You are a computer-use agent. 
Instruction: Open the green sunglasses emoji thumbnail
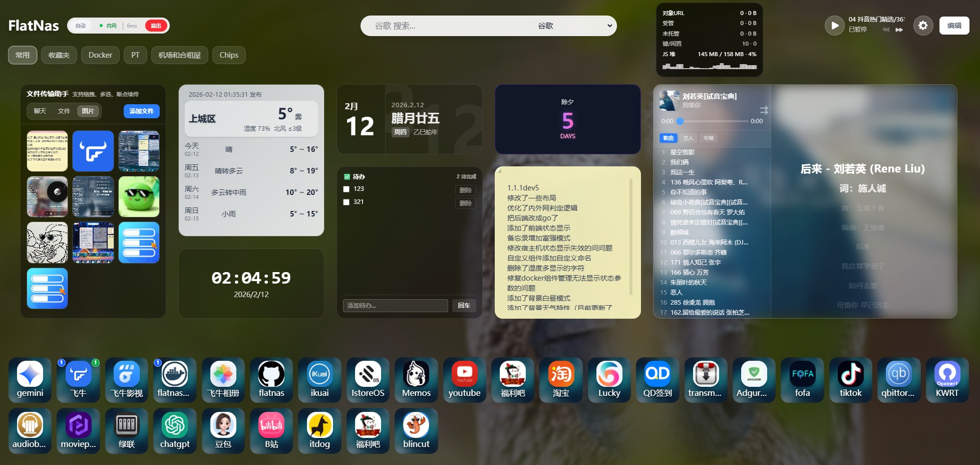click(139, 197)
